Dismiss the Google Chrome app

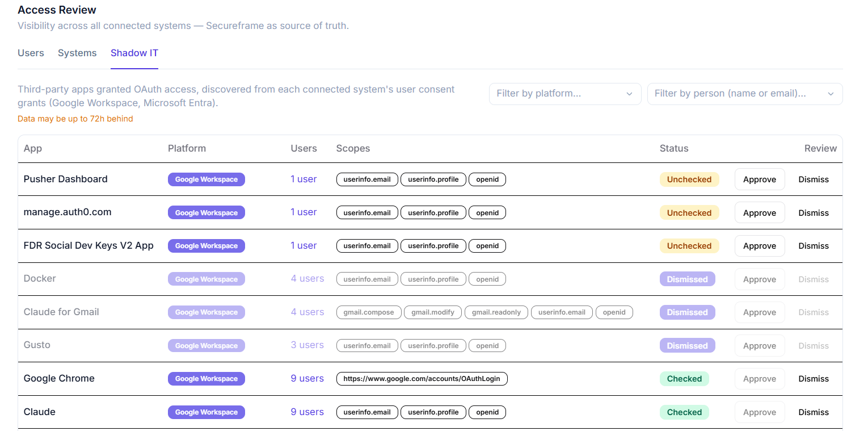(x=814, y=379)
